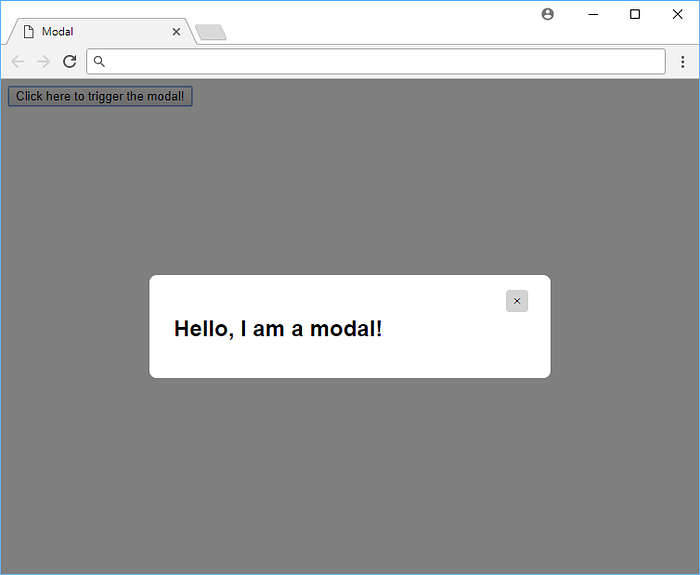
Task: Open a new tab with the new-tab button
Action: point(211,32)
